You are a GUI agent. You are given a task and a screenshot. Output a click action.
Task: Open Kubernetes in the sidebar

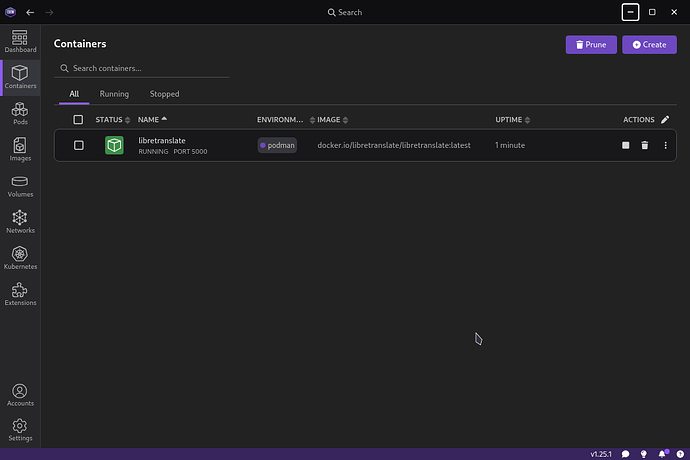click(20, 258)
